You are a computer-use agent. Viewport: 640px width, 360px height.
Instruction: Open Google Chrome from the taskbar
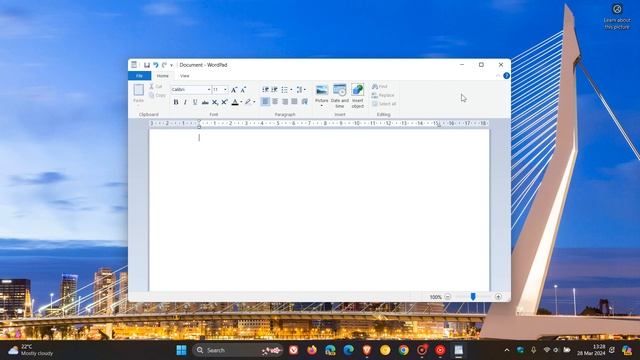[x=403, y=350]
